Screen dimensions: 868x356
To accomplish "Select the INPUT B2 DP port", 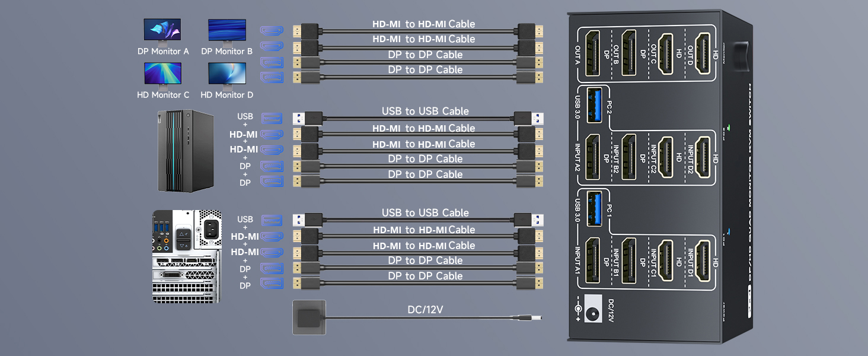I will coord(629,157).
